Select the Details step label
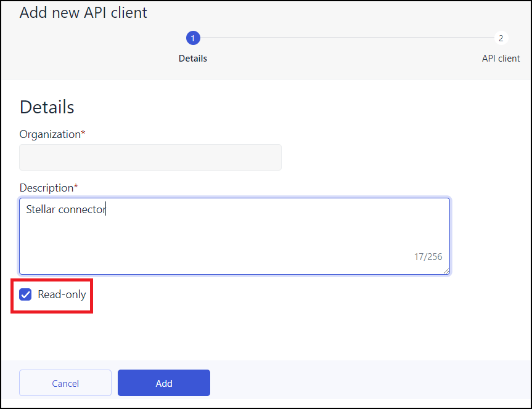The width and height of the screenshot is (532, 409). tap(193, 59)
